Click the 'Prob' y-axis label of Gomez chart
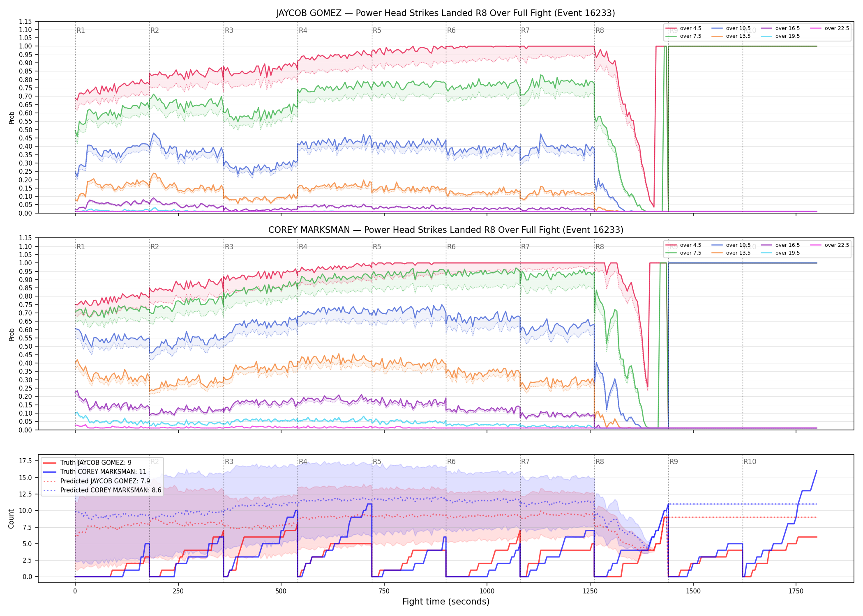 pos(12,117)
